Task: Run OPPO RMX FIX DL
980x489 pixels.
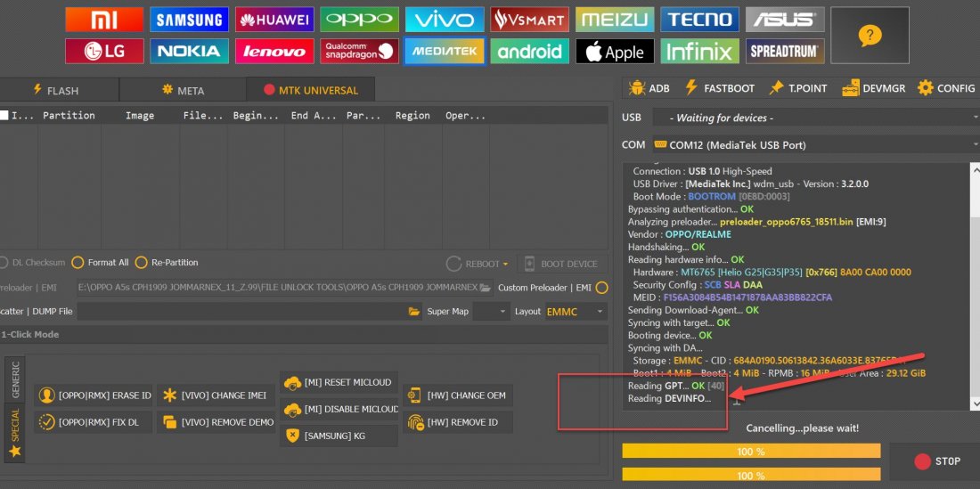Action: pyautogui.click(x=94, y=422)
